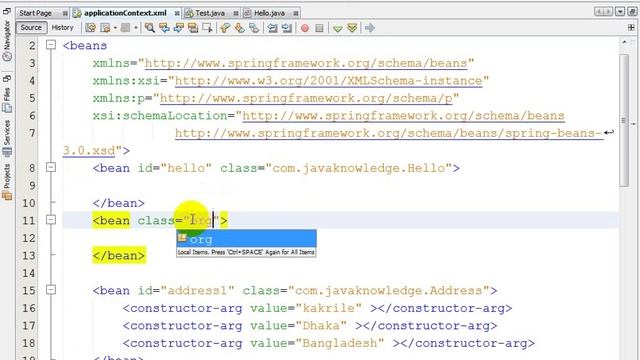Open the Navigator side panel
The image size is (640, 360).
(x=7, y=41)
